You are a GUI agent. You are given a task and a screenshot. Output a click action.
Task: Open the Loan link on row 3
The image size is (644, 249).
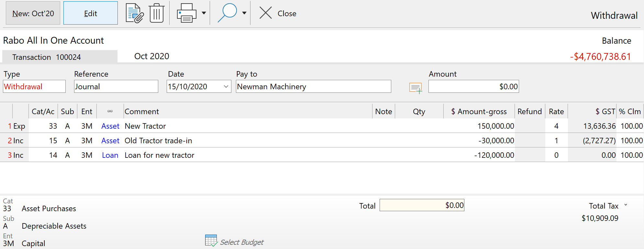tap(110, 155)
